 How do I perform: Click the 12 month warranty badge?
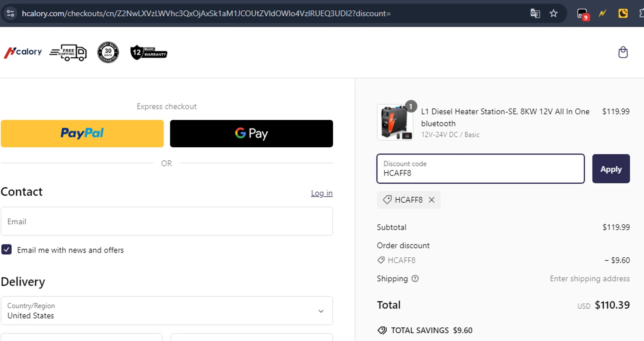point(149,52)
